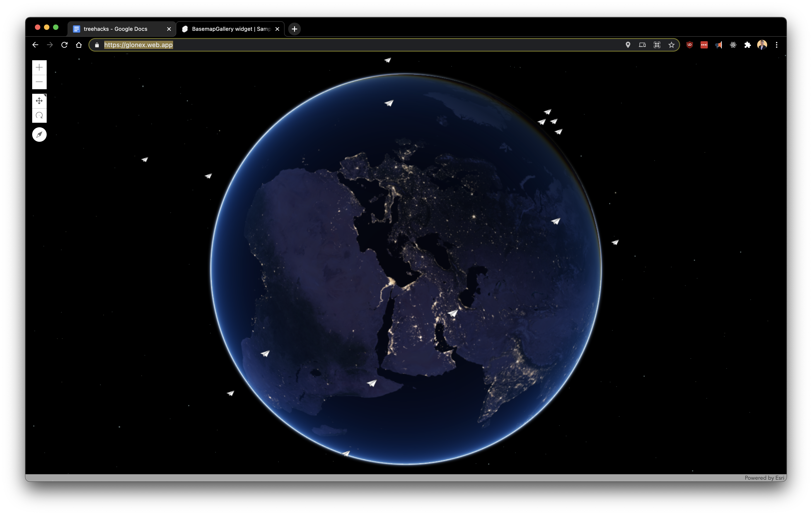Reset compass orientation to north

pos(39,135)
